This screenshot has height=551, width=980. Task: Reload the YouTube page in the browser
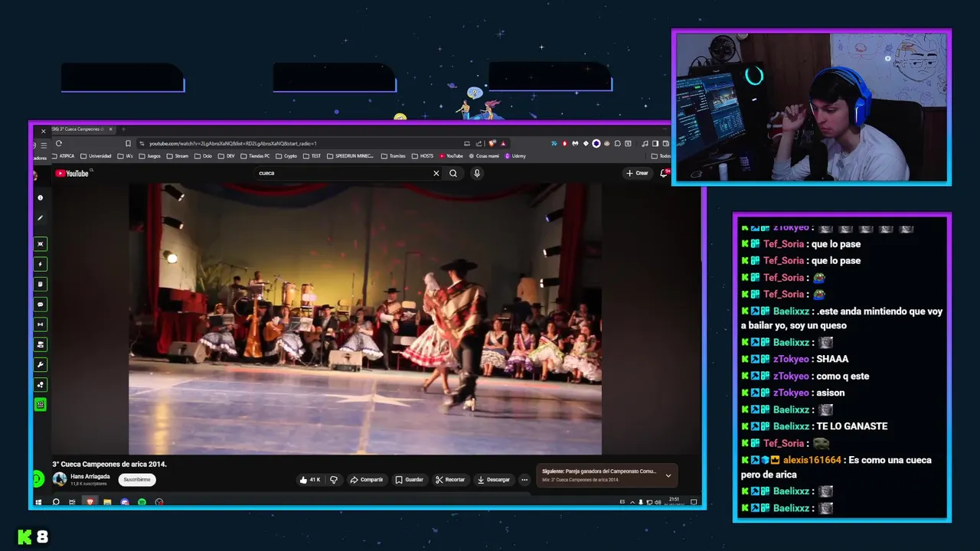click(x=58, y=143)
